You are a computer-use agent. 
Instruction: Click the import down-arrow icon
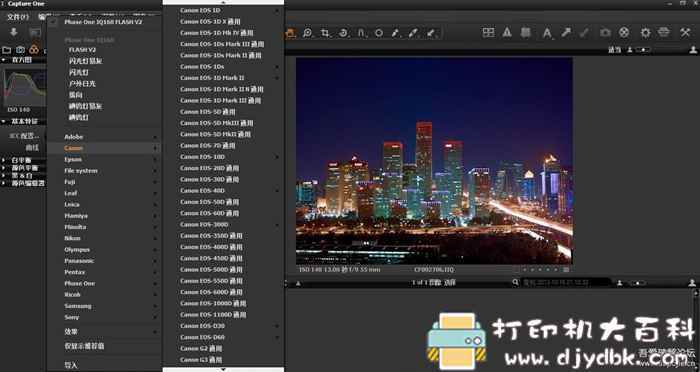coord(14,32)
